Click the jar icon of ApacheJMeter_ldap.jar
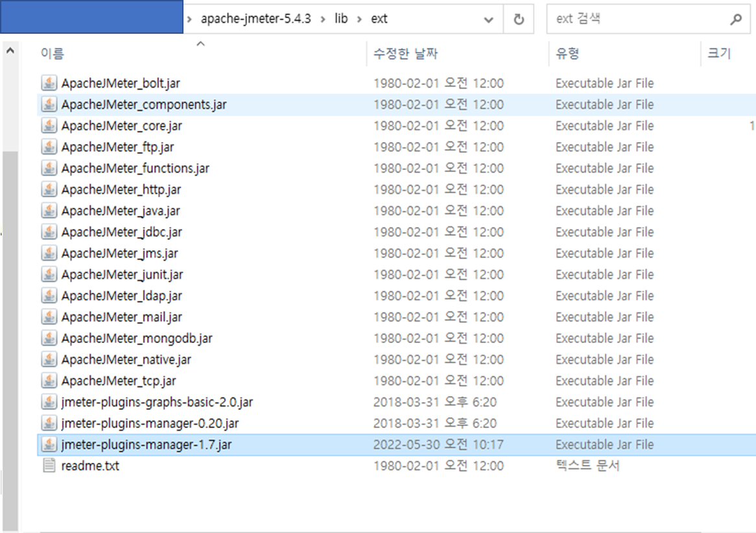This screenshot has width=756, height=533. (x=49, y=295)
